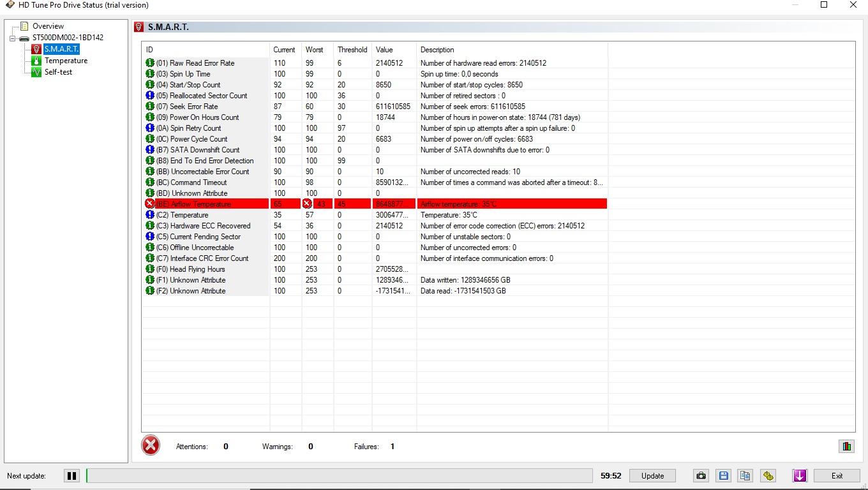Screen dimensions: 868x490
Task: Click the 59:52 countdown timer
Action: pyautogui.click(x=611, y=476)
